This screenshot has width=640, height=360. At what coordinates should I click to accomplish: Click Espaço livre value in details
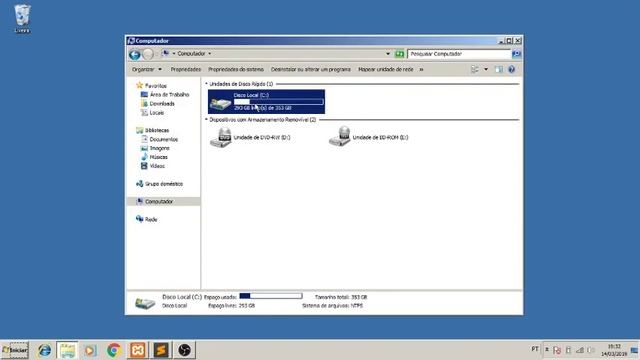(247, 306)
